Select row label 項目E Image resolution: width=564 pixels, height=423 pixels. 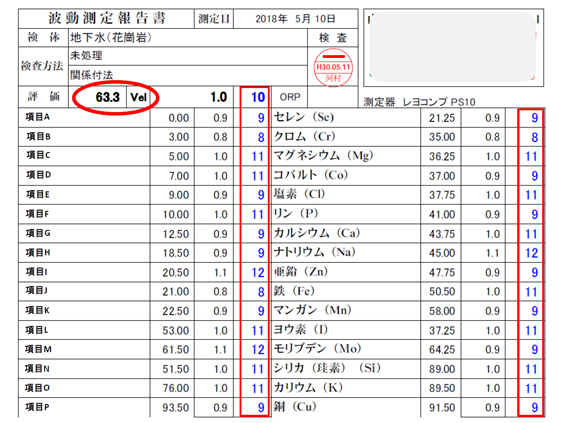tap(38, 194)
